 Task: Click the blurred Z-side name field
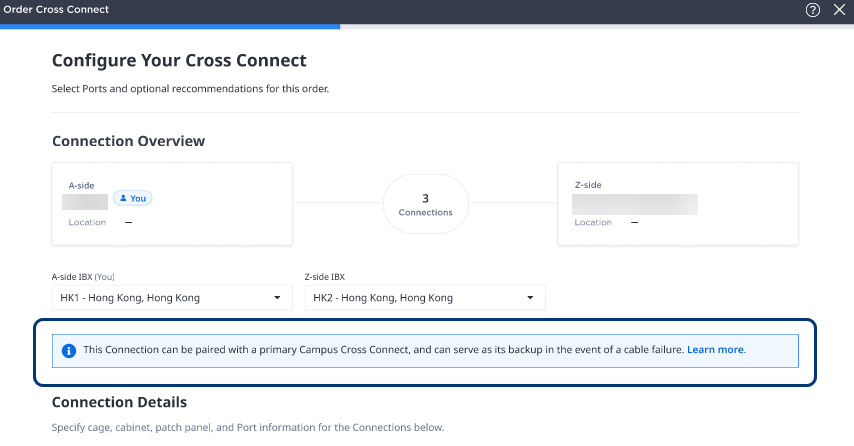coord(635,204)
